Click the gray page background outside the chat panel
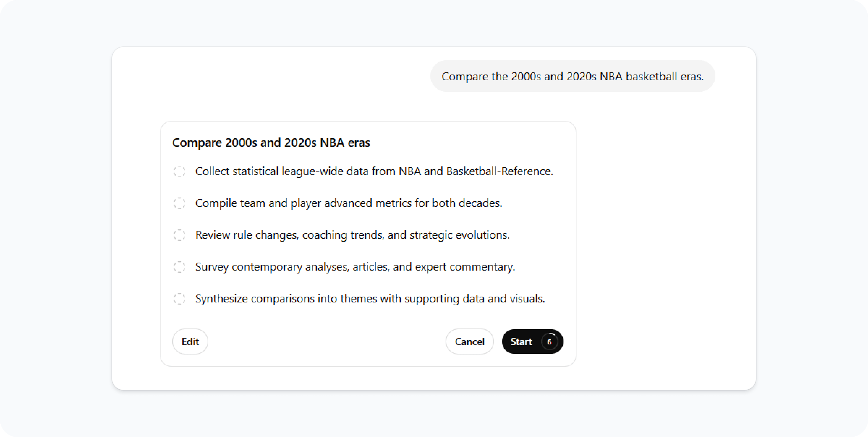This screenshot has height=437, width=868. [x=54, y=217]
